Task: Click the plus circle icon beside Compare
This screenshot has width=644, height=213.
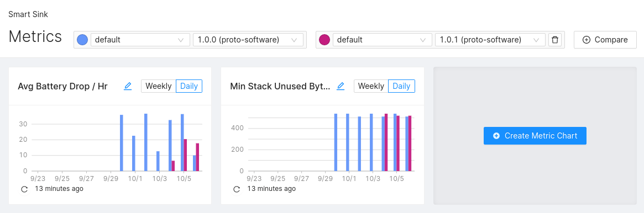Action: point(587,40)
